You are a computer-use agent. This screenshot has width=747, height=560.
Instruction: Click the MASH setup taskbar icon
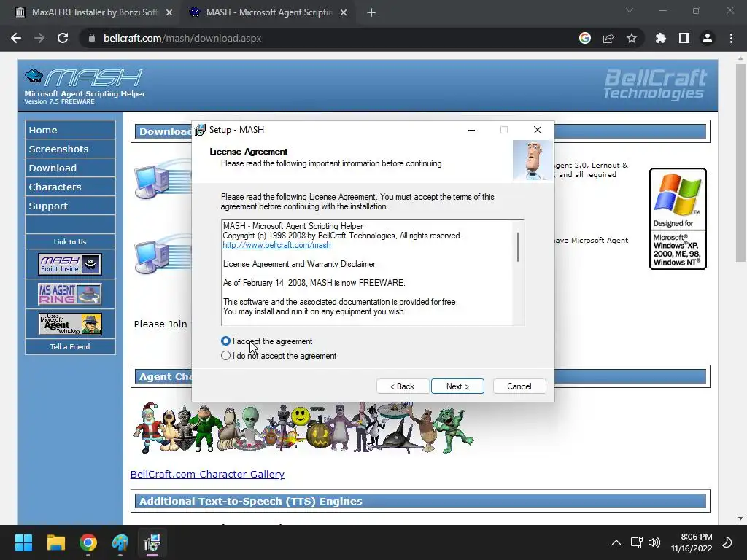(x=152, y=542)
